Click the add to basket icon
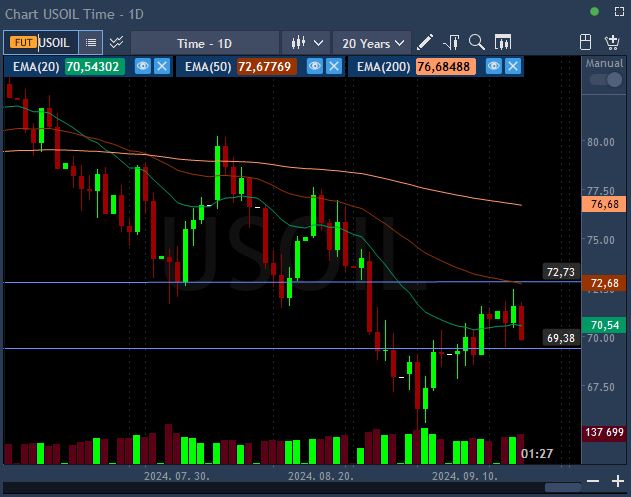Viewport: 631px width, 497px height. 612,42
